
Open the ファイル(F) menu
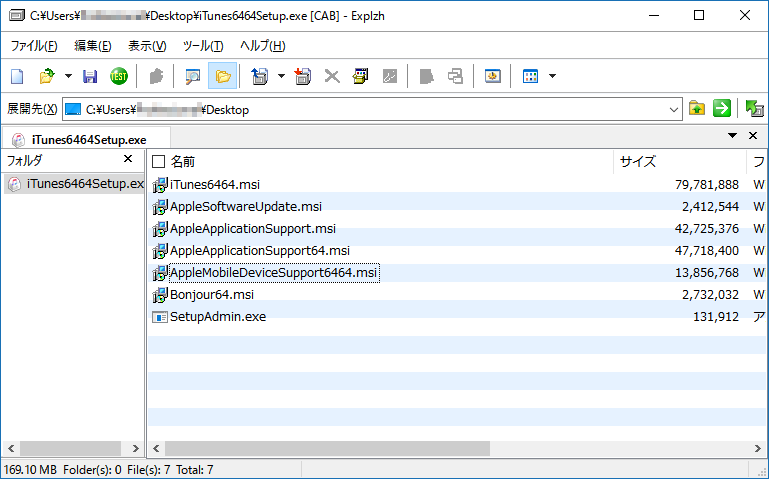pos(34,46)
